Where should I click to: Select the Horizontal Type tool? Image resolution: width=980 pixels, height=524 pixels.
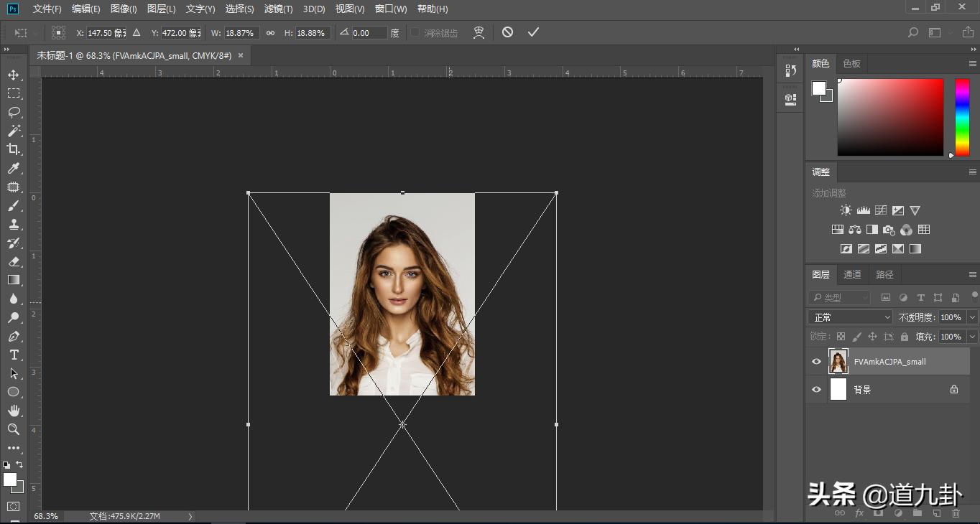(x=13, y=355)
